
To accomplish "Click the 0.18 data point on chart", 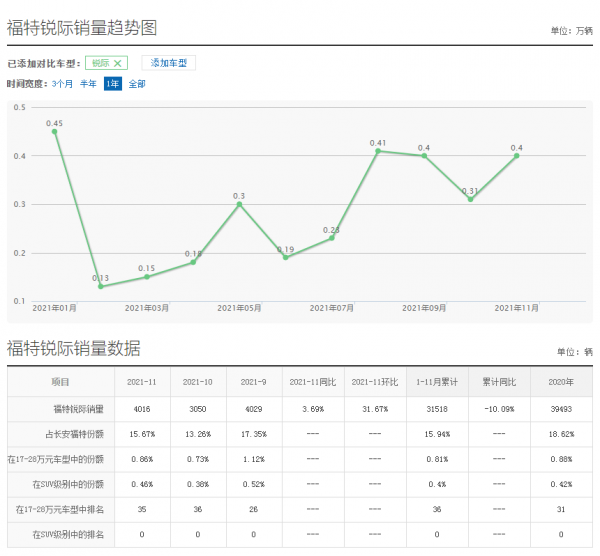I will [193, 262].
